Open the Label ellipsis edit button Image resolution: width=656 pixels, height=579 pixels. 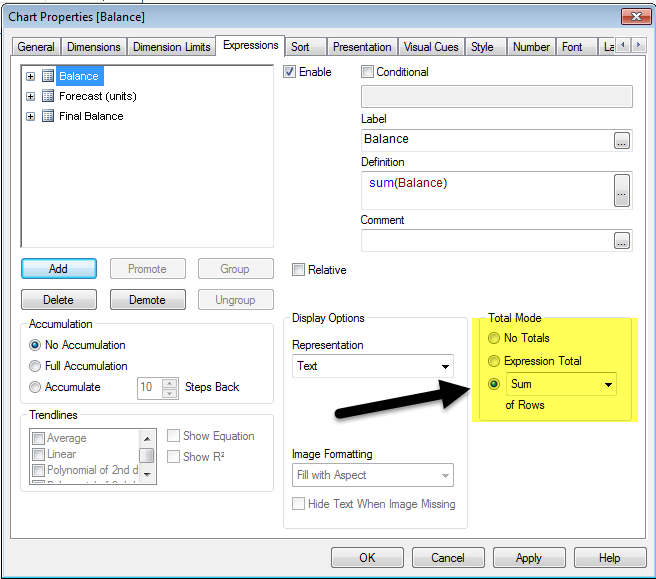coord(622,141)
